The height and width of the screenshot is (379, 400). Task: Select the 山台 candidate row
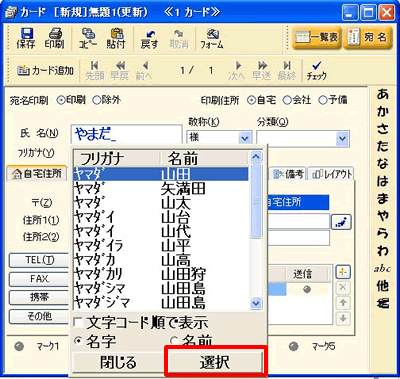161,217
